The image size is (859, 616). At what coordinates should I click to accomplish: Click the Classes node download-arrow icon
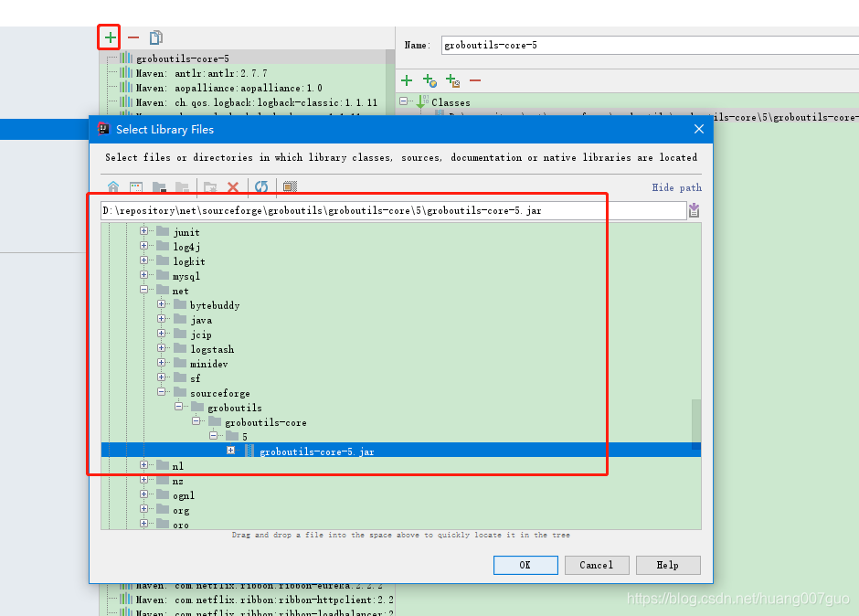[422, 101]
